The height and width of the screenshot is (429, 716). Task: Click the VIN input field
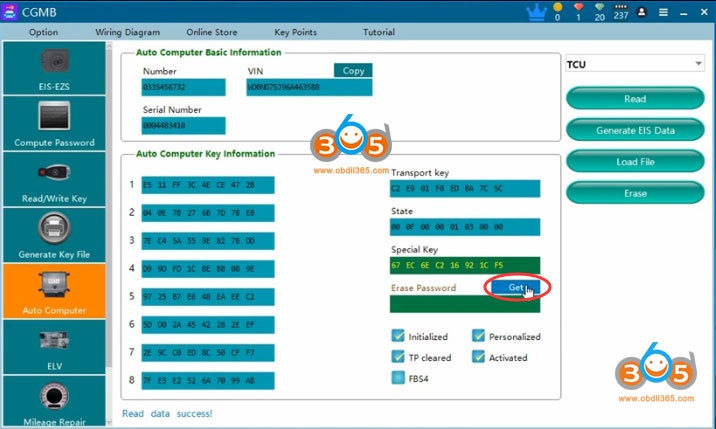coord(309,87)
